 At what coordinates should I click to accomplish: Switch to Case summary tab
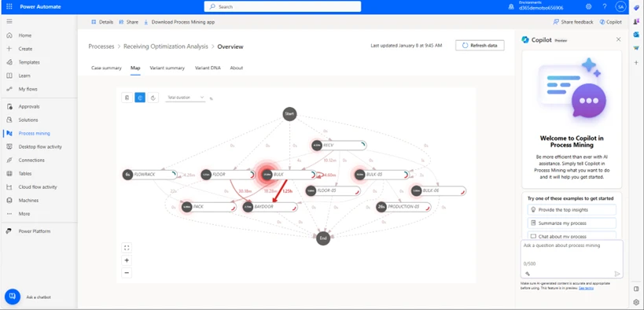pyautogui.click(x=106, y=68)
